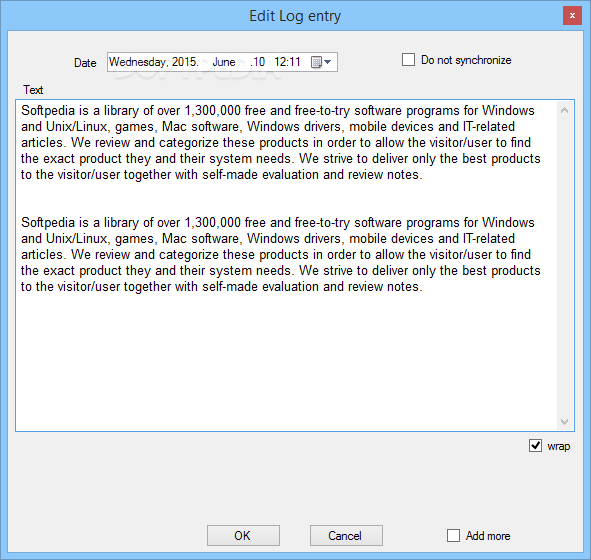Viewport: 591px width, 560px height.
Task: Select the time 12:11 in the date field
Action: pos(287,62)
